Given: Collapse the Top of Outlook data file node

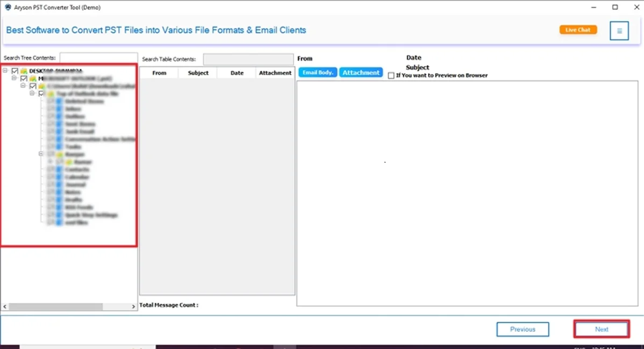Looking at the screenshot, I should [32, 93].
